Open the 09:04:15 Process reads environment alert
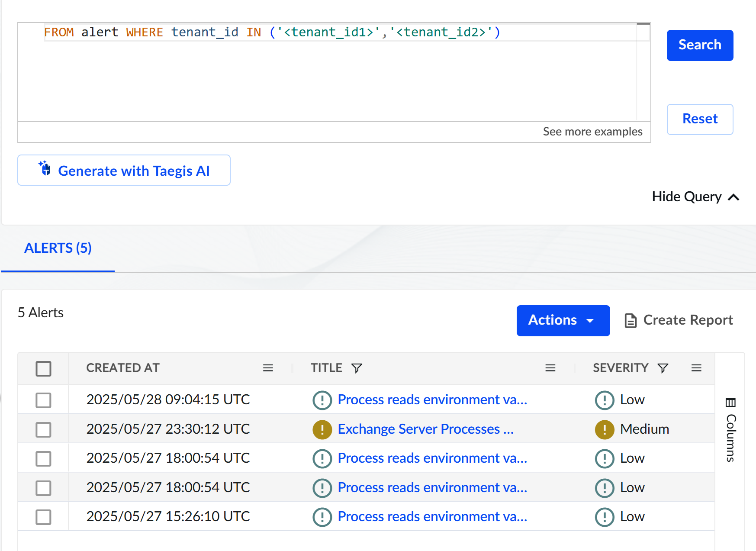This screenshot has width=756, height=551. 432,400
